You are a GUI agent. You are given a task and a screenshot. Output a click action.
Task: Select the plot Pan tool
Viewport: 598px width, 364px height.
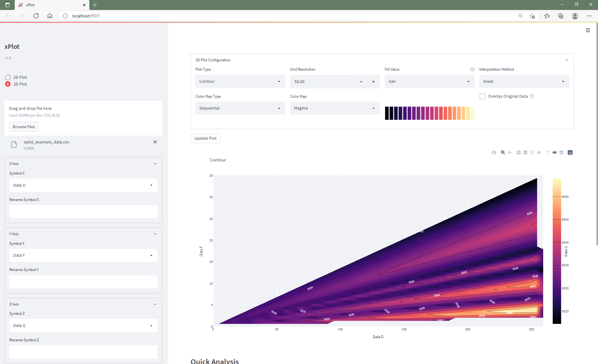[510, 152]
